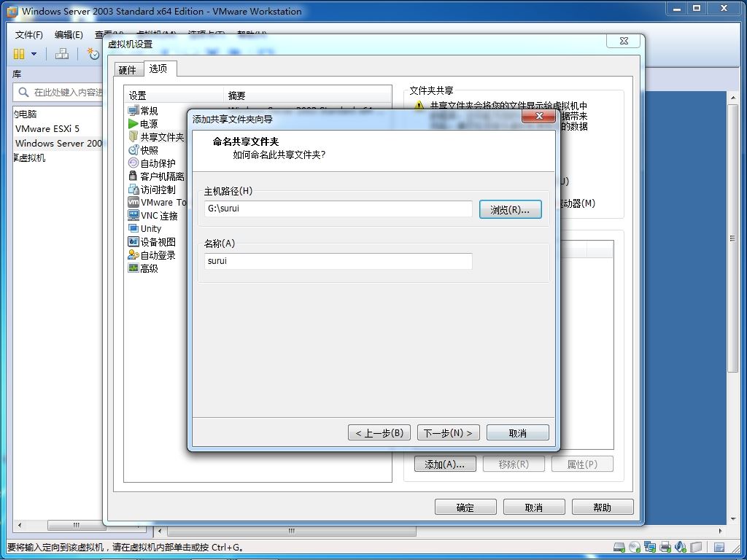This screenshot has height=560, width=747.
Task: Click the main area horizontal scrollbar thumb
Action: (292, 531)
